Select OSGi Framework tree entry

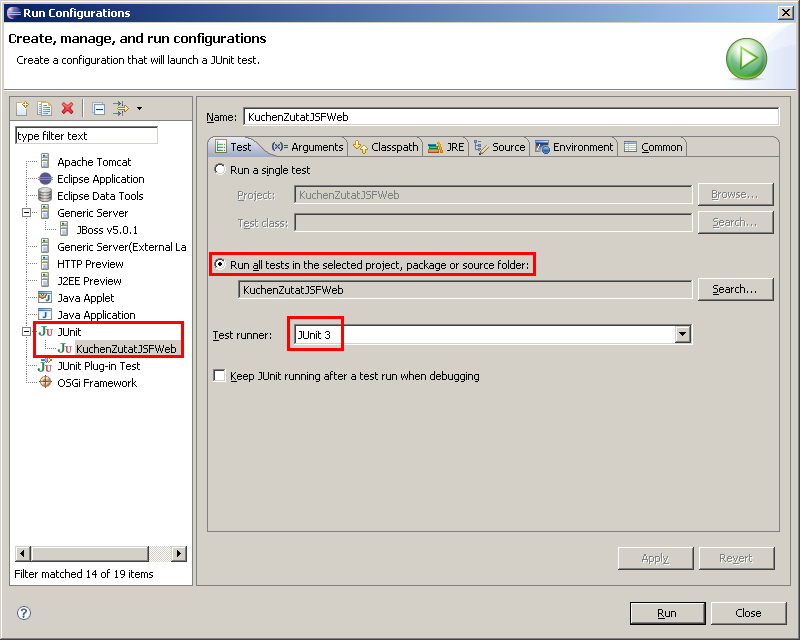click(97, 383)
